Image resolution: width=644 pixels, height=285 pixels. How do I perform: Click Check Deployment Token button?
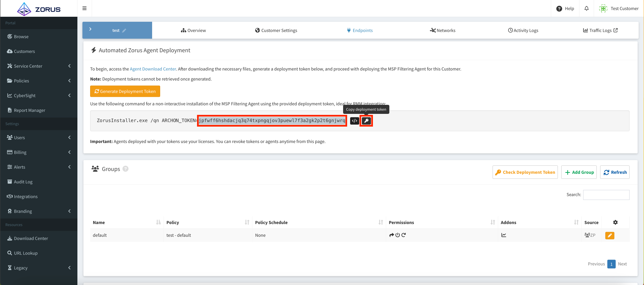[525, 172]
